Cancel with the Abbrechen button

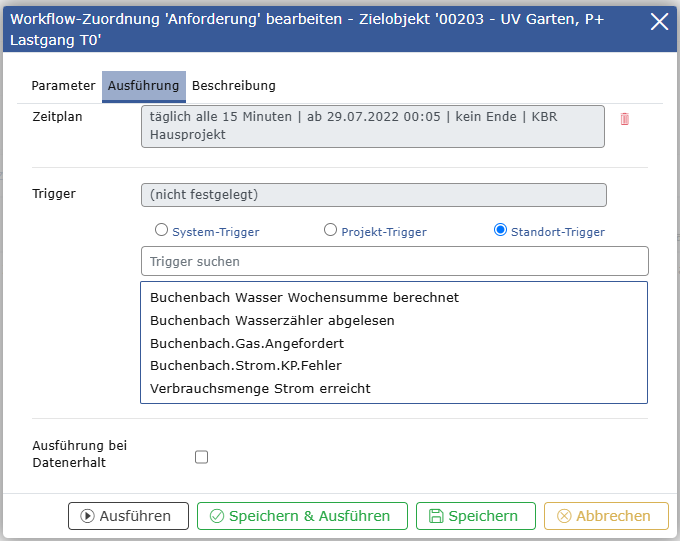pos(606,516)
